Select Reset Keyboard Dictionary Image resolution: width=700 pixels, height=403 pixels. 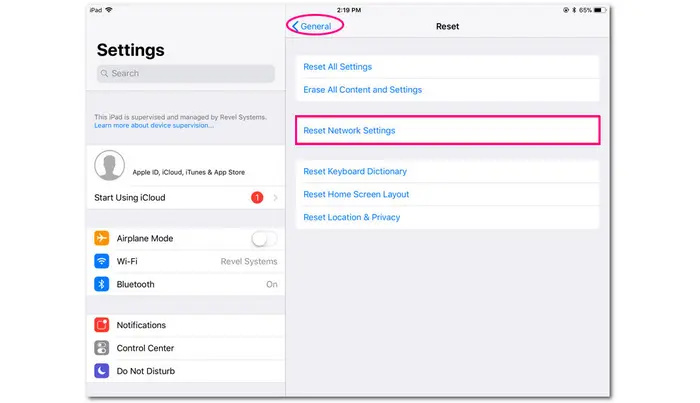click(355, 172)
